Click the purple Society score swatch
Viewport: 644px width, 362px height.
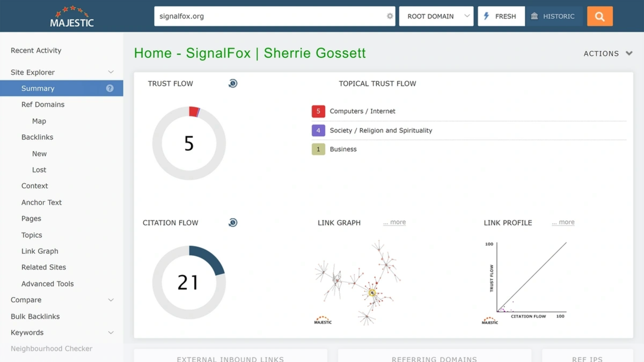(318, 130)
